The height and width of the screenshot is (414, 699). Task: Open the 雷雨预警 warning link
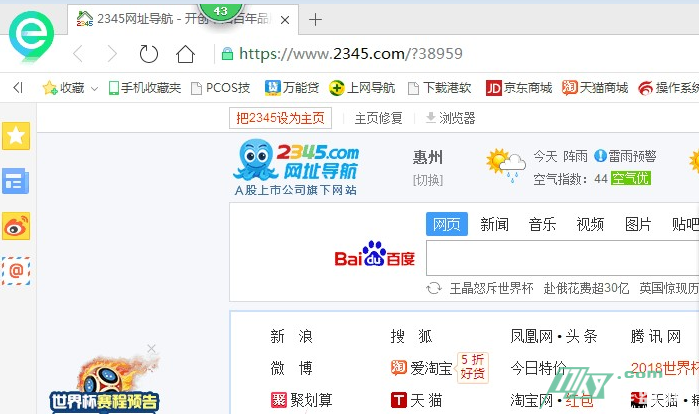pos(625,156)
